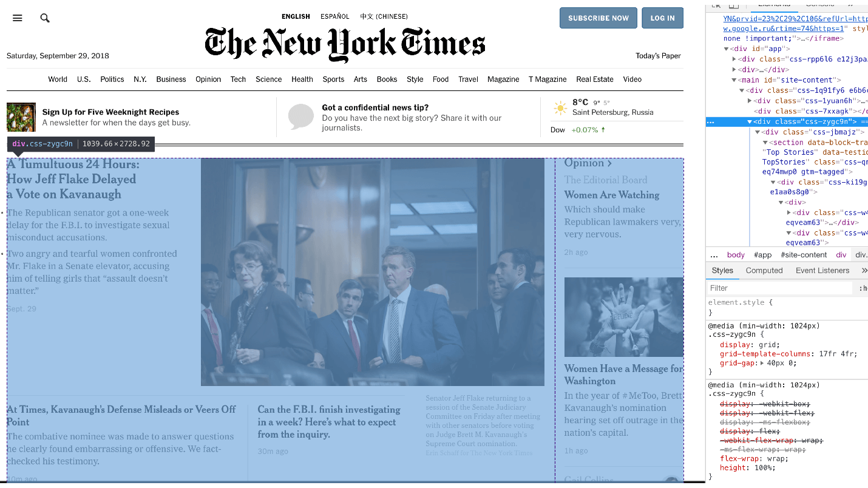Collapse the css-jbmajz div node
The height and width of the screenshot is (488, 868).
[x=758, y=132]
